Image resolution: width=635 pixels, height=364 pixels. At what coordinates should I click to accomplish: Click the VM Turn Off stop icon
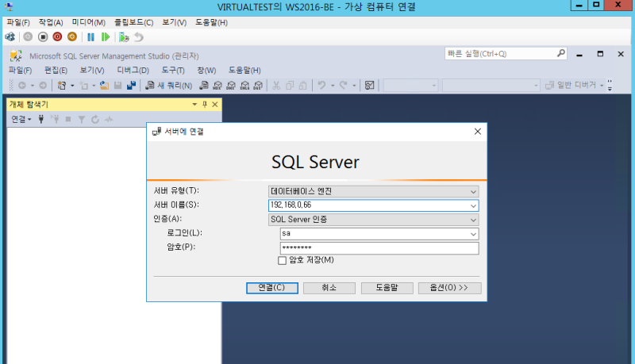pos(43,37)
